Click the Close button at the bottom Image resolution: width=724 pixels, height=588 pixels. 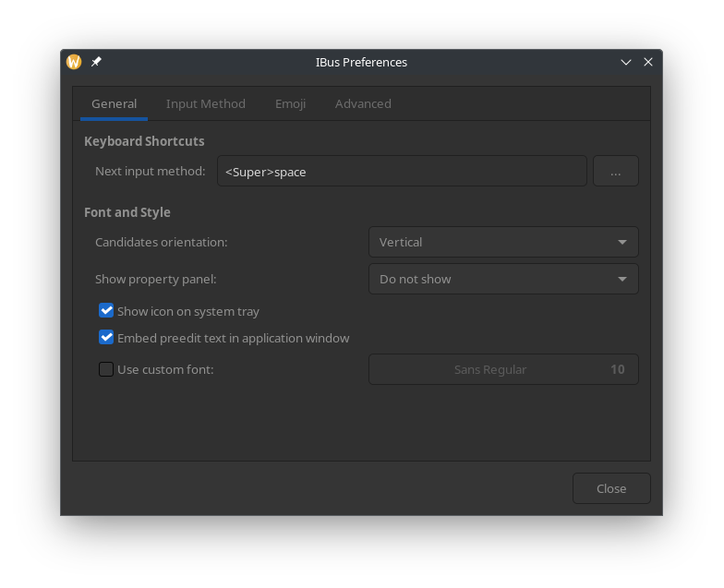point(611,488)
